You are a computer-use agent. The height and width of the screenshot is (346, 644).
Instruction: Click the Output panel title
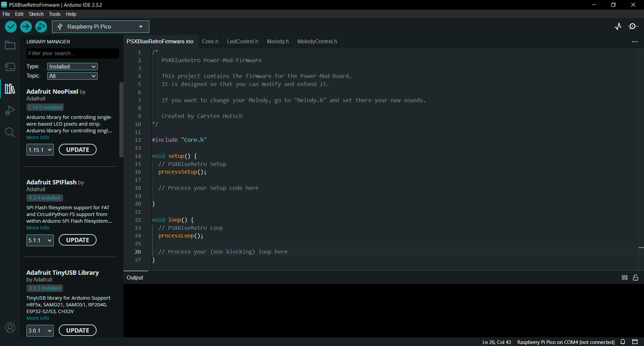[x=135, y=278]
